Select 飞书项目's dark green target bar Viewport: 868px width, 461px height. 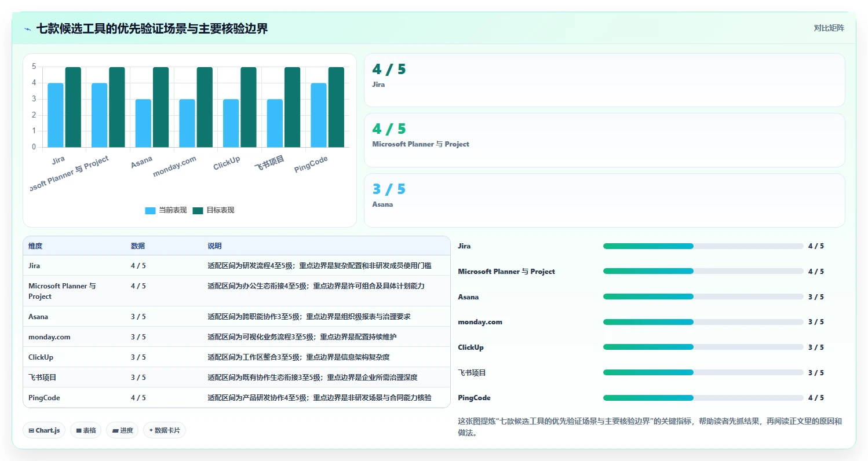click(x=293, y=107)
